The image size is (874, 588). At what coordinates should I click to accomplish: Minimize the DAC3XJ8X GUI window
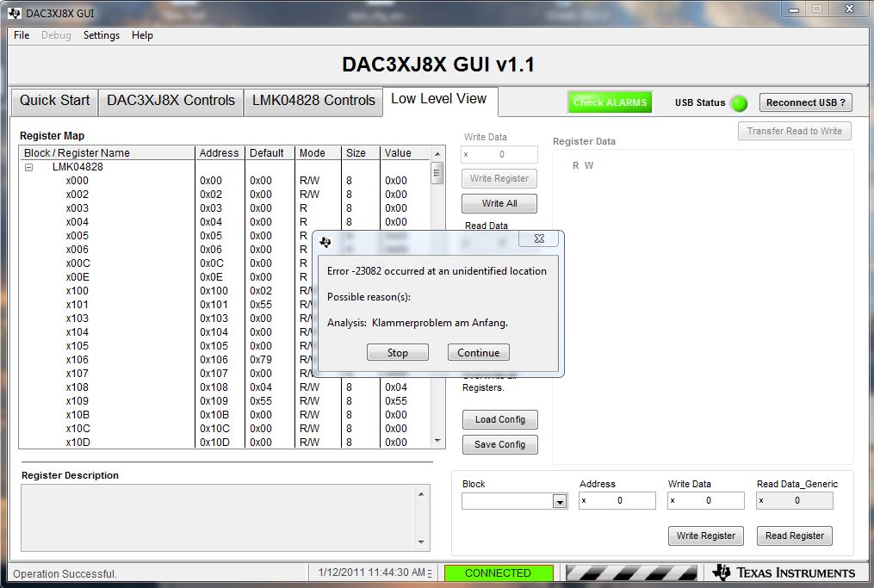(x=794, y=9)
